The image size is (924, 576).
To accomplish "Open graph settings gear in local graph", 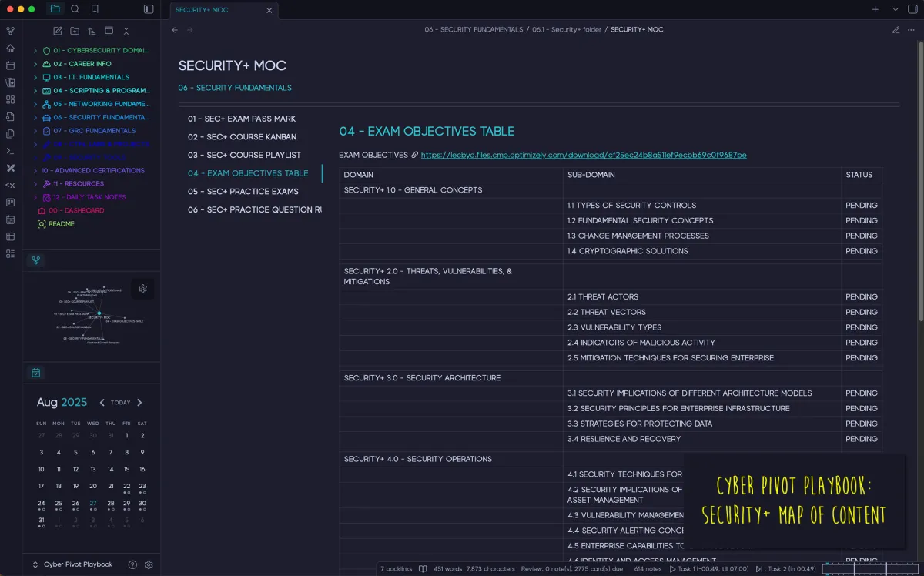I will coord(142,289).
